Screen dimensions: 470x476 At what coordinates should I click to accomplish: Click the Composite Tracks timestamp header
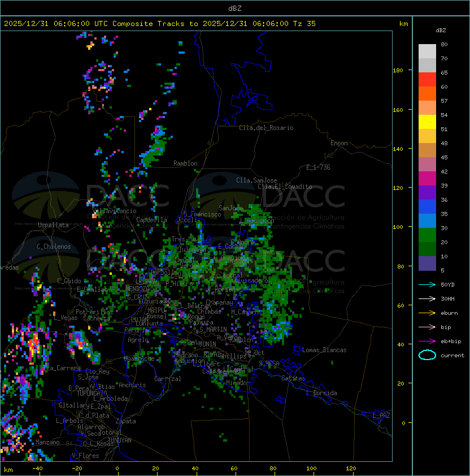160,24
